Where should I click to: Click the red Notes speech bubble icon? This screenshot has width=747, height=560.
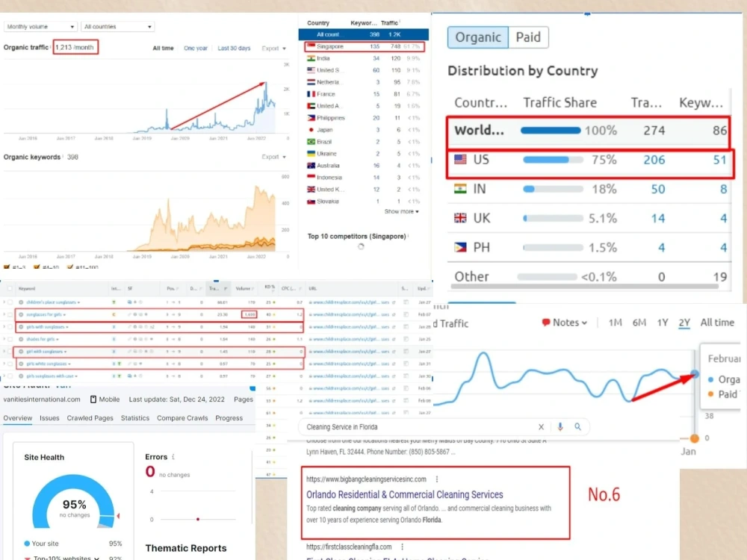[546, 323]
